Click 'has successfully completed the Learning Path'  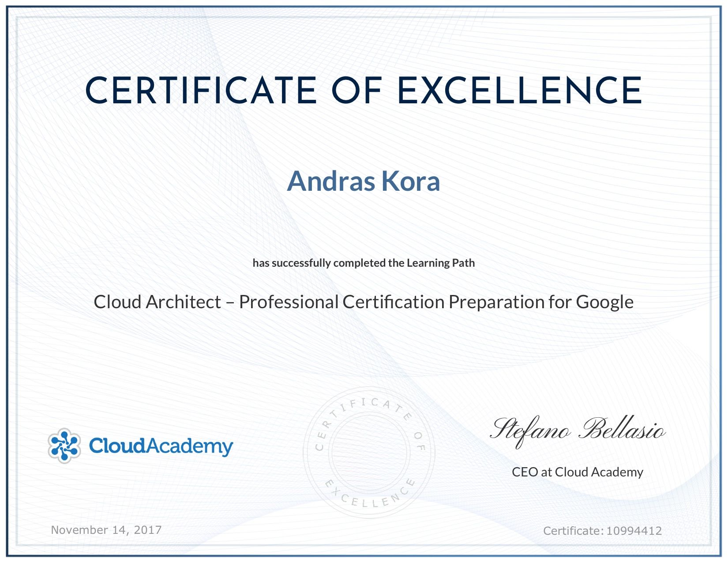[x=364, y=263]
